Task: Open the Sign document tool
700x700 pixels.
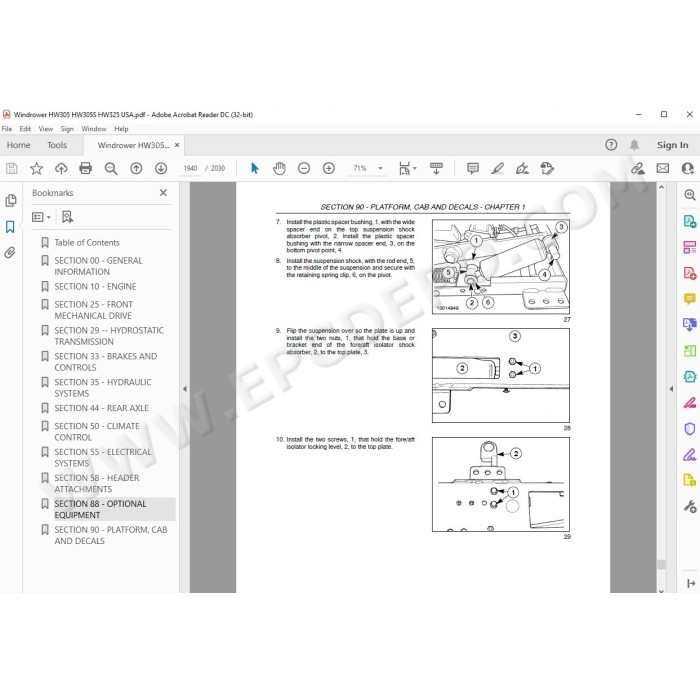Action: (x=522, y=168)
